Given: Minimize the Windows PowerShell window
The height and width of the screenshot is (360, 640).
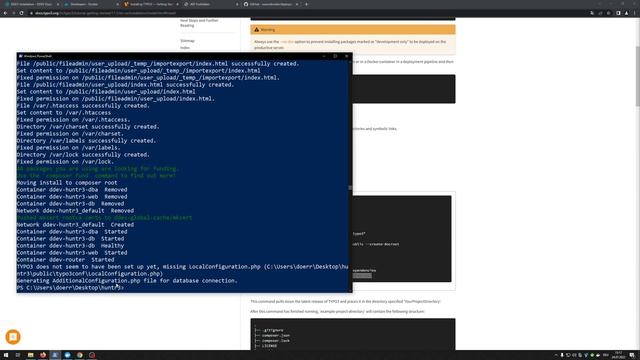Looking at the screenshot, I should (324, 56).
